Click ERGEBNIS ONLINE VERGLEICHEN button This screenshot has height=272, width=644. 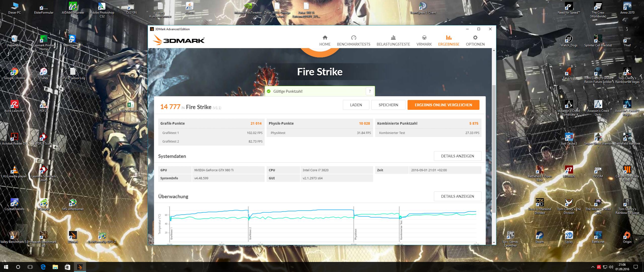(x=443, y=105)
